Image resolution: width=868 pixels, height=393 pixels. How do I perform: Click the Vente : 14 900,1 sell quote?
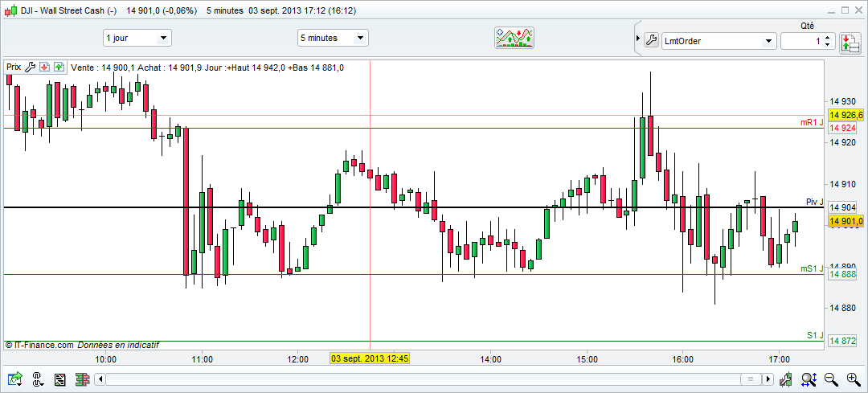tap(103, 68)
